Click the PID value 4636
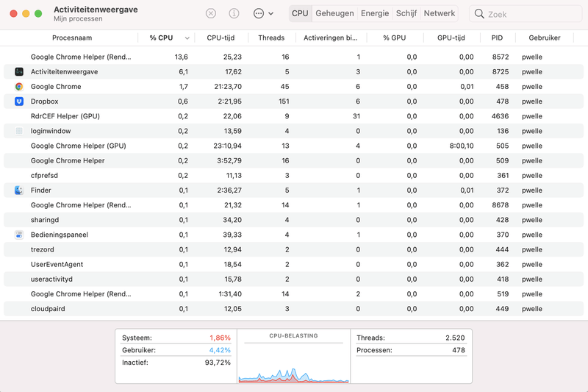 click(x=500, y=116)
